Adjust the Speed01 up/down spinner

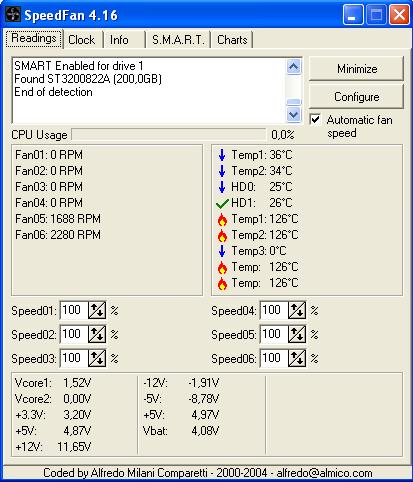[97, 310]
